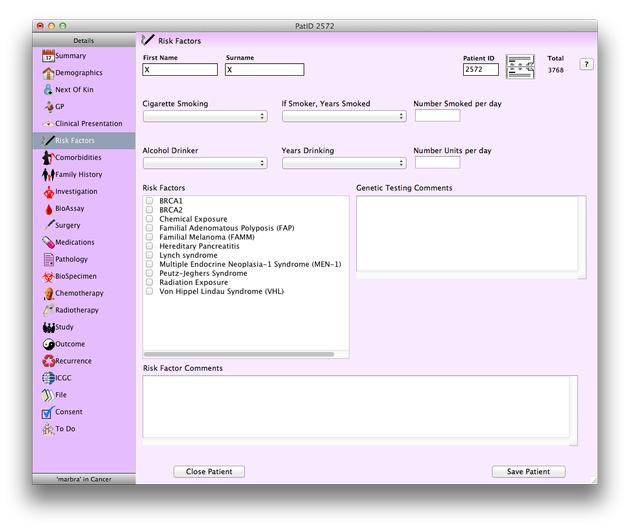
Task: Go to the Recurrence section label
Action: 74,361
